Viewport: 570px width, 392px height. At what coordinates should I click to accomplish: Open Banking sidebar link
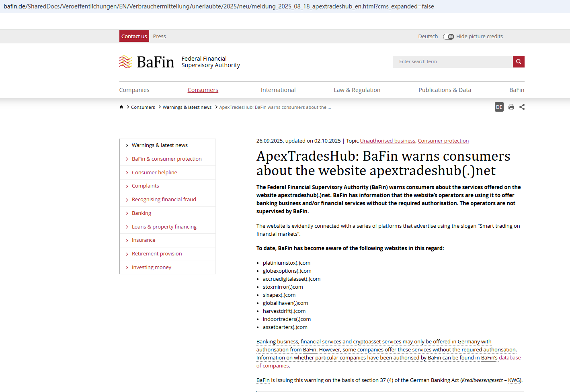click(141, 213)
